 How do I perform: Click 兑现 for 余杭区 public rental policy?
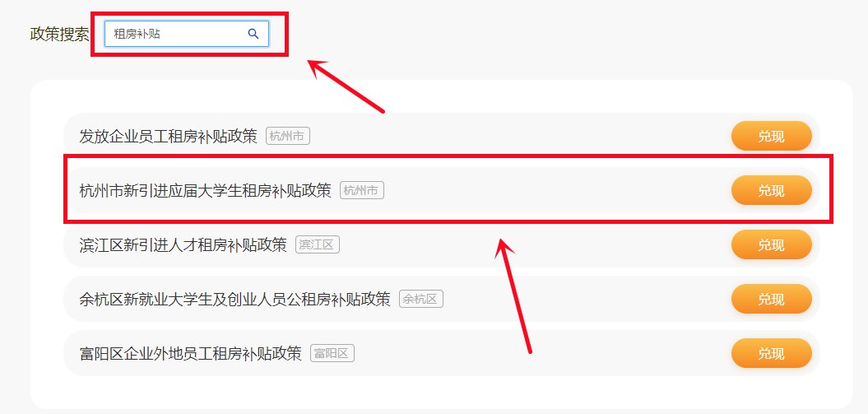771,299
